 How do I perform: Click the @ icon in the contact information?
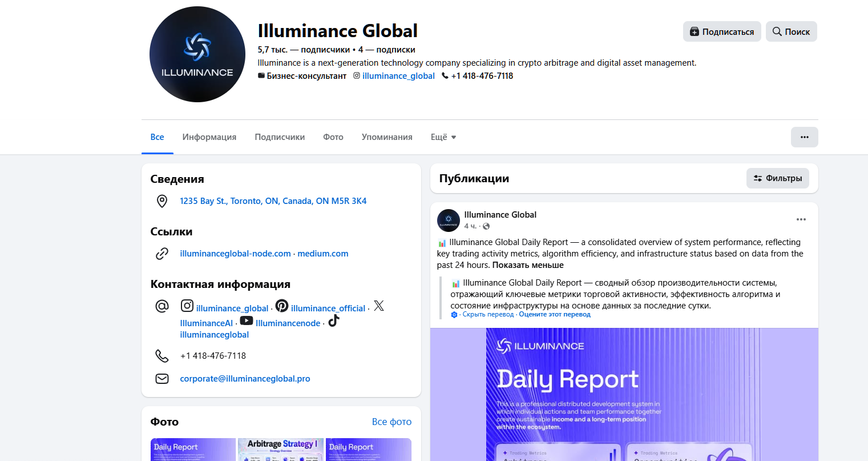162,306
